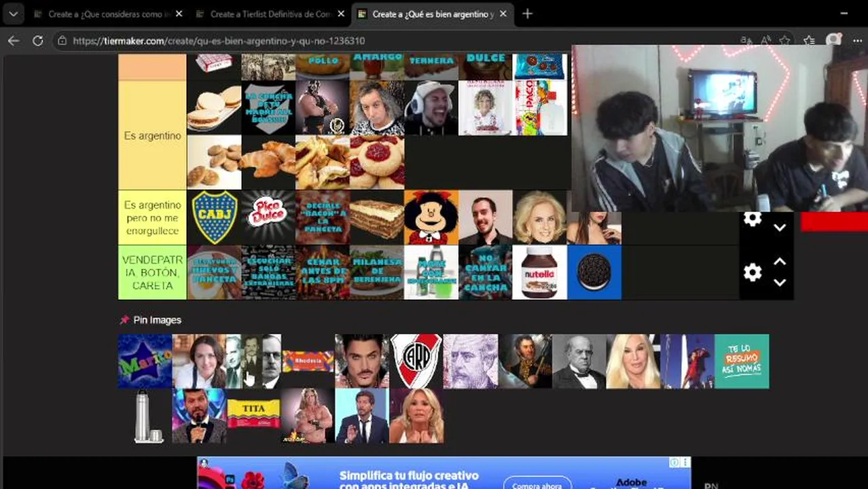The image size is (868, 489).
Task: Click 'Es argentino pero no me enorgullece' label
Action: [152, 217]
